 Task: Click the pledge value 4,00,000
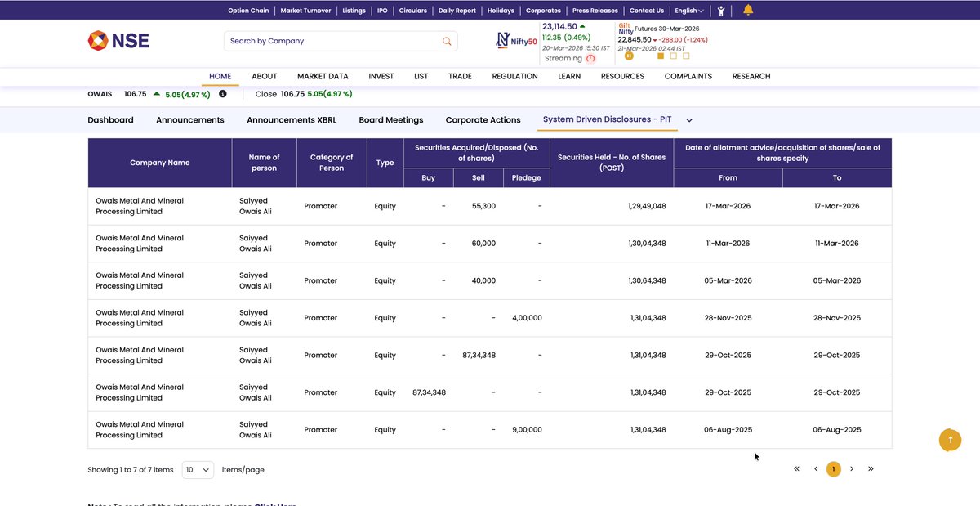coord(527,318)
